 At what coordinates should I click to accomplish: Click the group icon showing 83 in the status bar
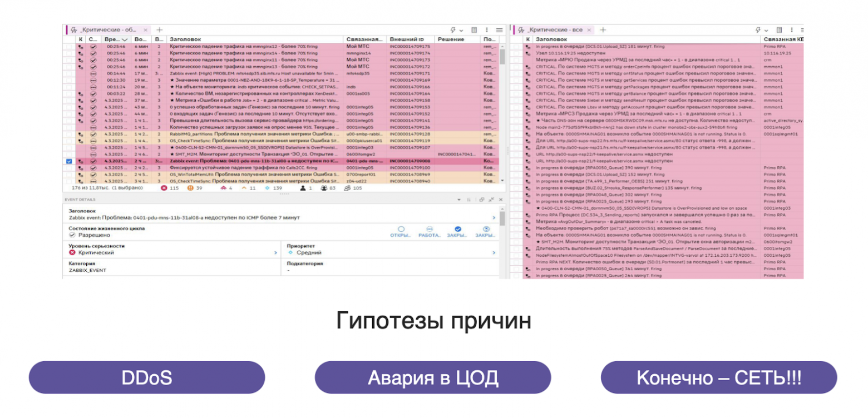tap(324, 188)
